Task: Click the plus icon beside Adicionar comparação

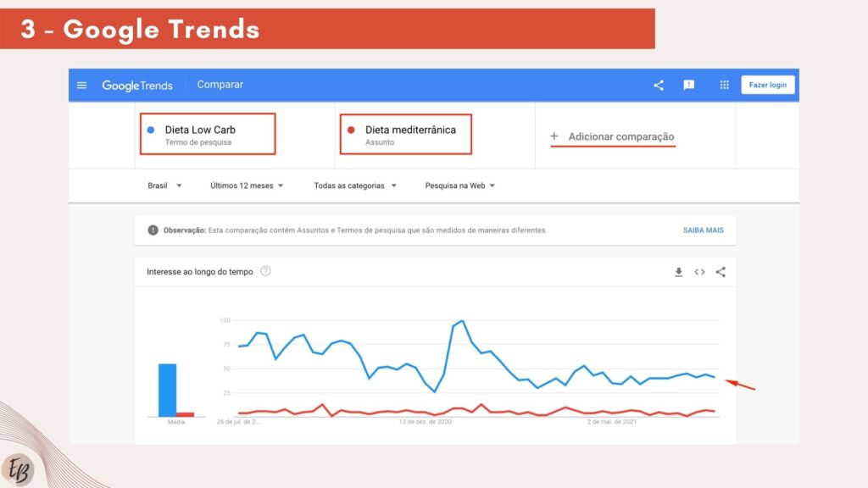Action: [x=554, y=136]
